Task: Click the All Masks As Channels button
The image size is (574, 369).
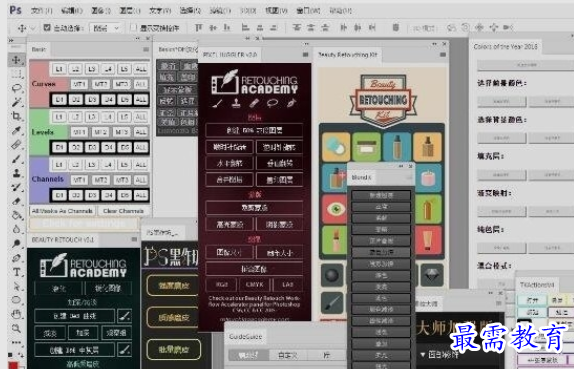Action: point(62,211)
